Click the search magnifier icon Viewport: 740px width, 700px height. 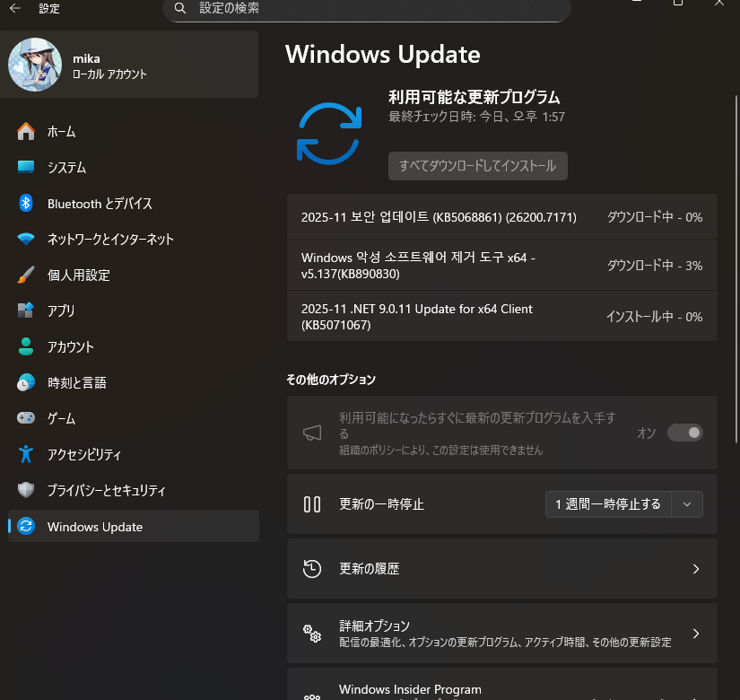(x=179, y=7)
